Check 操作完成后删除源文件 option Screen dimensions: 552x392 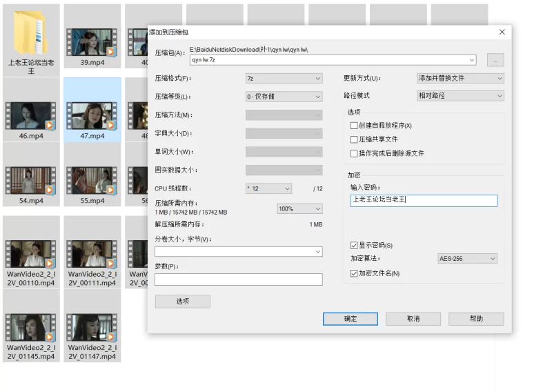[354, 153]
